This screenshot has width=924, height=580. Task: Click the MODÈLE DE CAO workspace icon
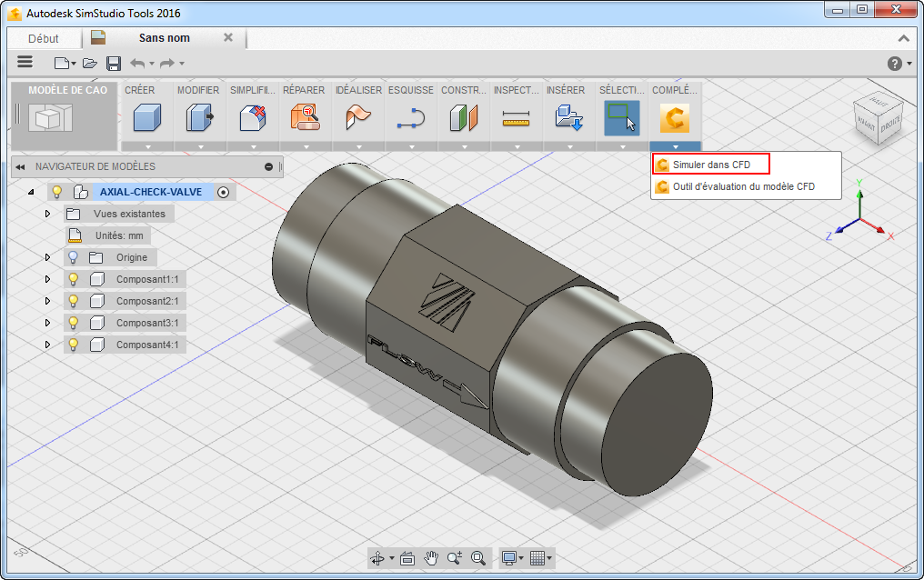[51, 118]
